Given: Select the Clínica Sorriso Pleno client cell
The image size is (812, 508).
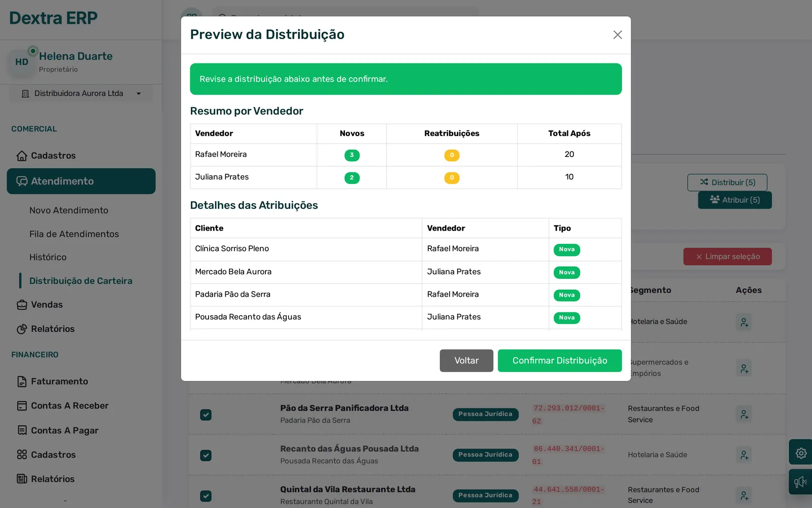Looking at the screenshot, I should coord(306,249).
